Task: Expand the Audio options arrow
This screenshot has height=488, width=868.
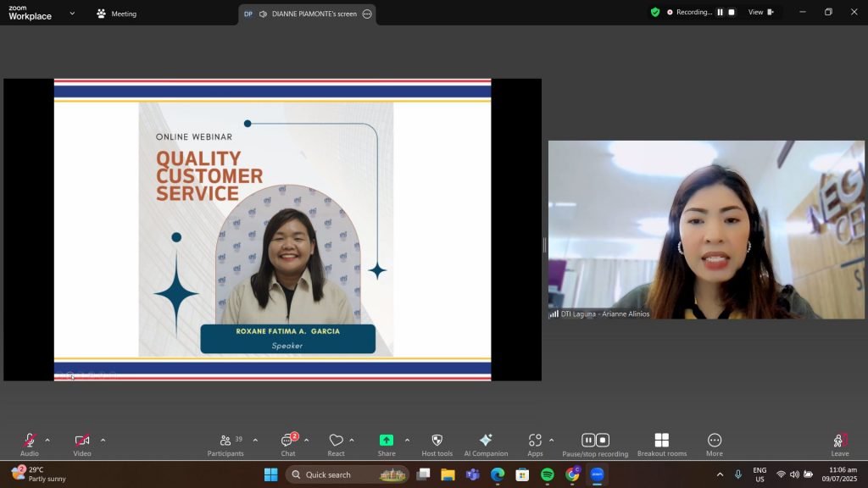Action: pos(47,440)
